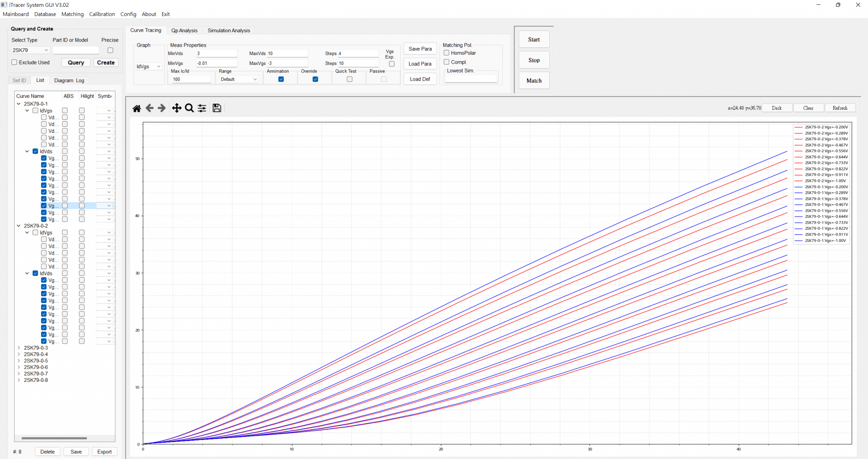Open the Graph IdVgs dropdown

tap(149, 67)
